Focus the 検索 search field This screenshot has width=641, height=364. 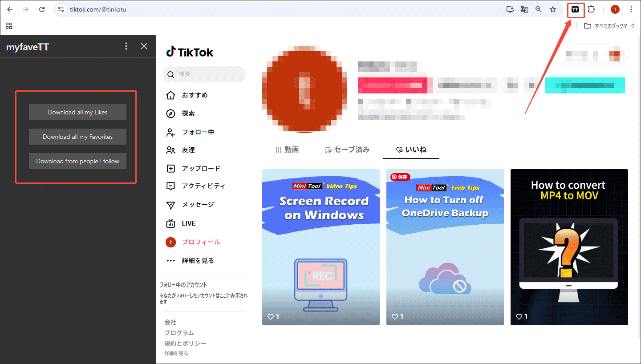click(204, 74)
